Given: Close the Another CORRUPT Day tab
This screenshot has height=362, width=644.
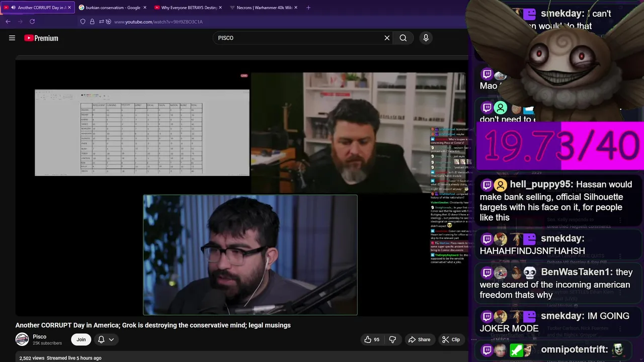Looking at the screenshot, I should (x=69, y=8).
